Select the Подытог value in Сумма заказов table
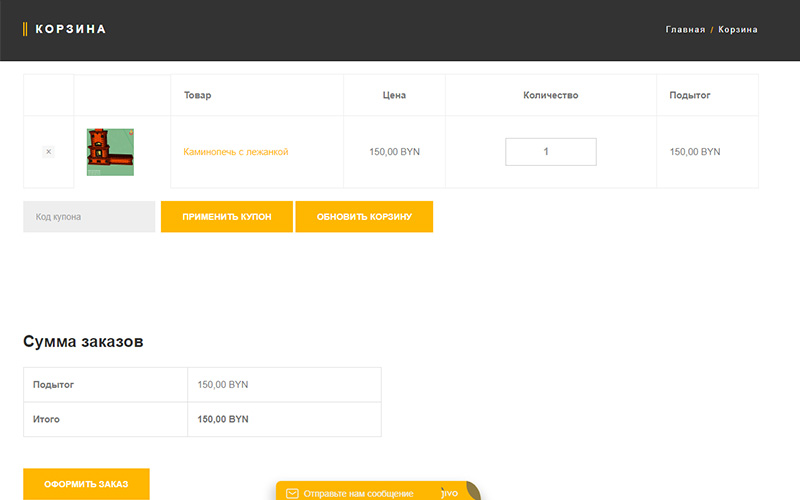Image resolution: width=800 pixels, height=500 pixels. pos(223,384)
